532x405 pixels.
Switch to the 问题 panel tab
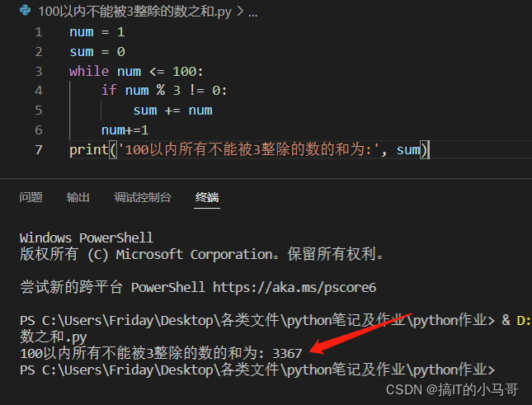31,197
